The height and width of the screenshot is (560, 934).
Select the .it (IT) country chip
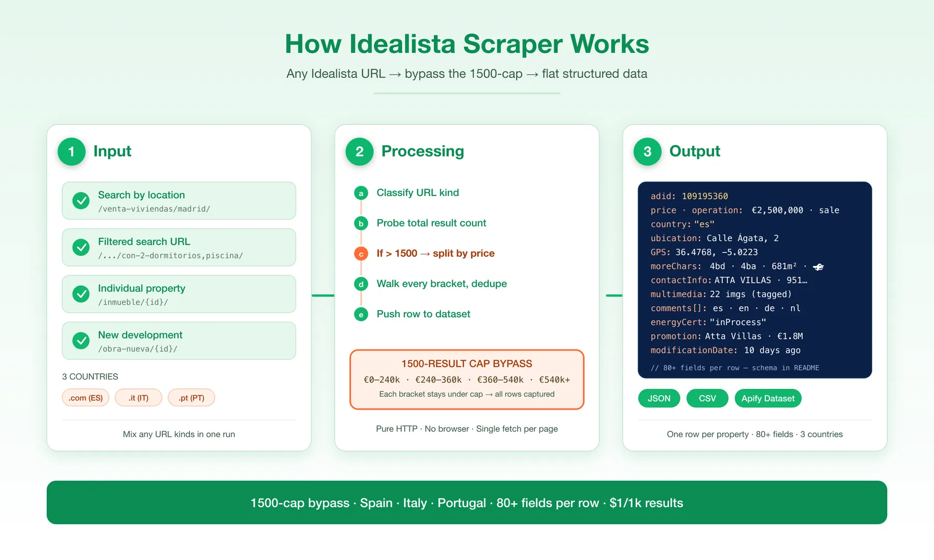click(139, 398)
